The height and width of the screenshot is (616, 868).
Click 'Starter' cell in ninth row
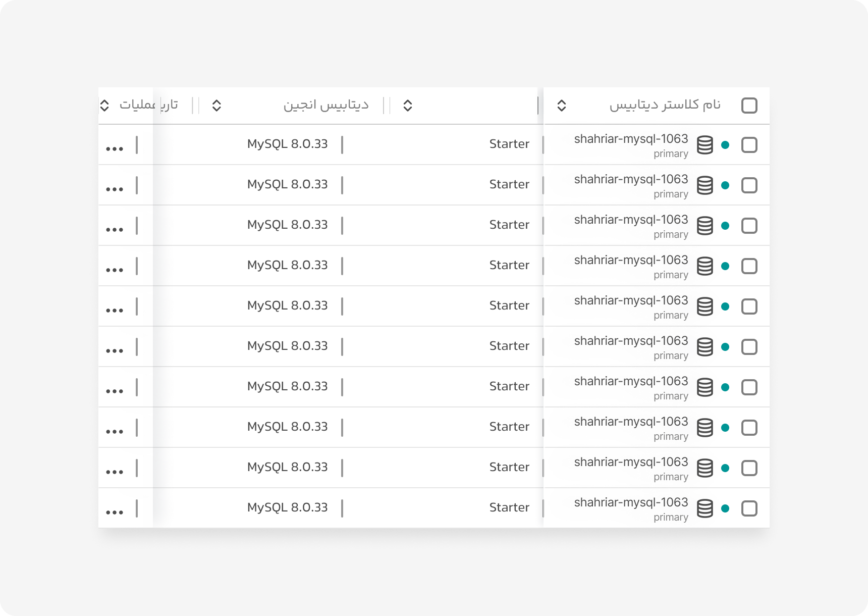coord(509,467)
